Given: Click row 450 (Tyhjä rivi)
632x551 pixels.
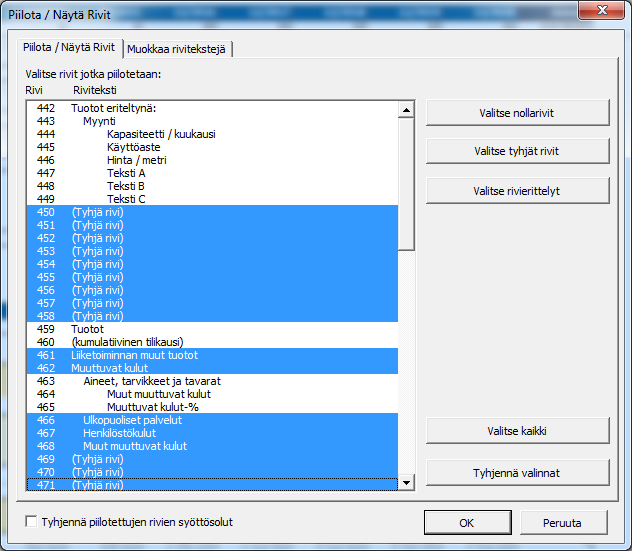Looking at the screenshot, I should [212, 212].
